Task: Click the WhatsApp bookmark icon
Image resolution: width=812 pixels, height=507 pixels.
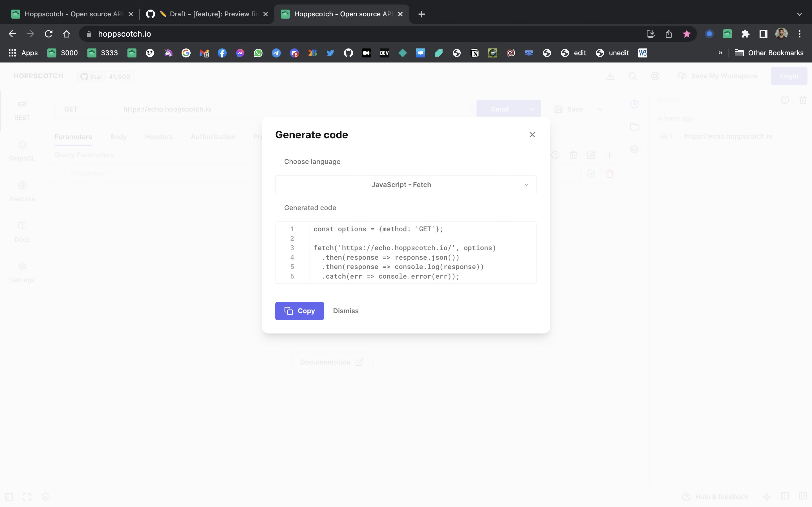Action: [258, 53]
